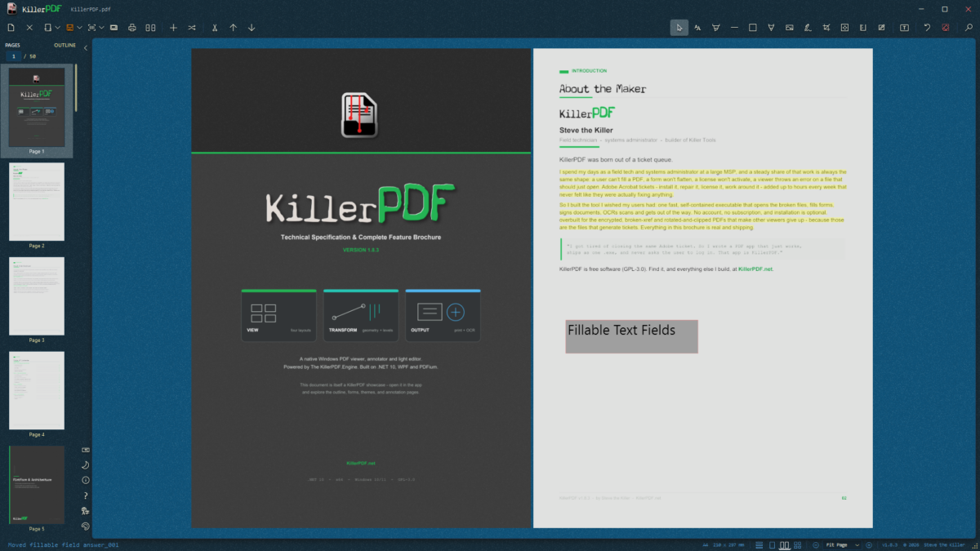Click the TRANSFORM card on cover page

[361, 315]
